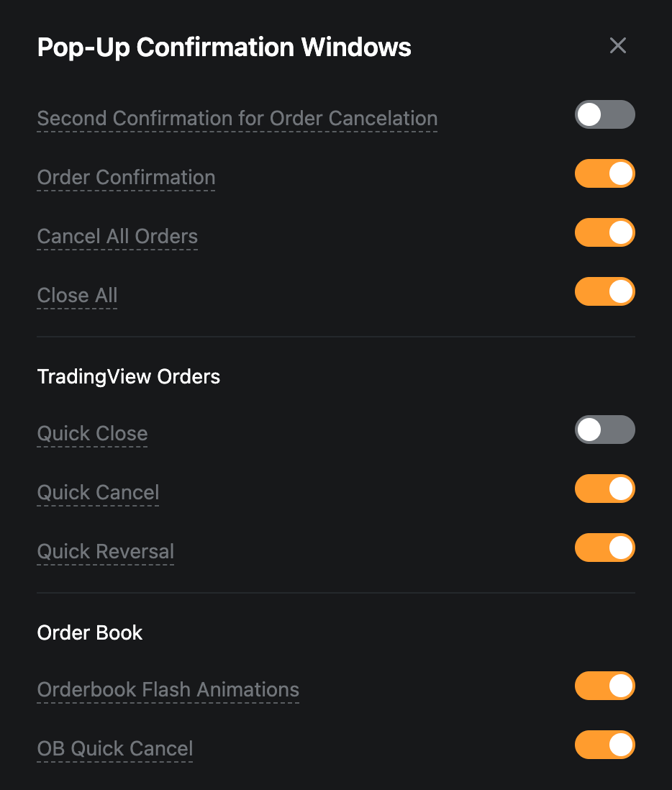This screenshot has height=790, width=672.
Task: Click the TradingView Orders section heading
Action: 129,377
